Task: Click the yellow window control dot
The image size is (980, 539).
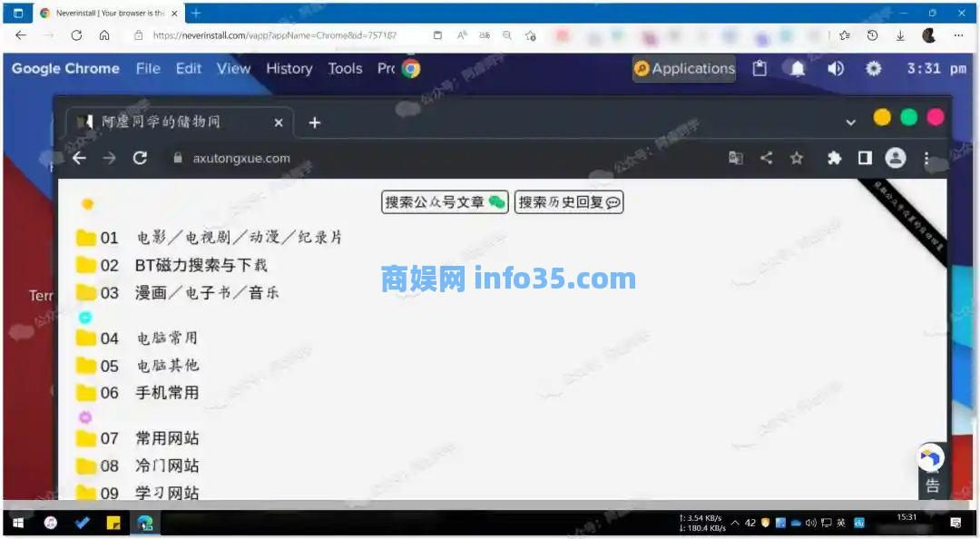Action: [882, 117]
